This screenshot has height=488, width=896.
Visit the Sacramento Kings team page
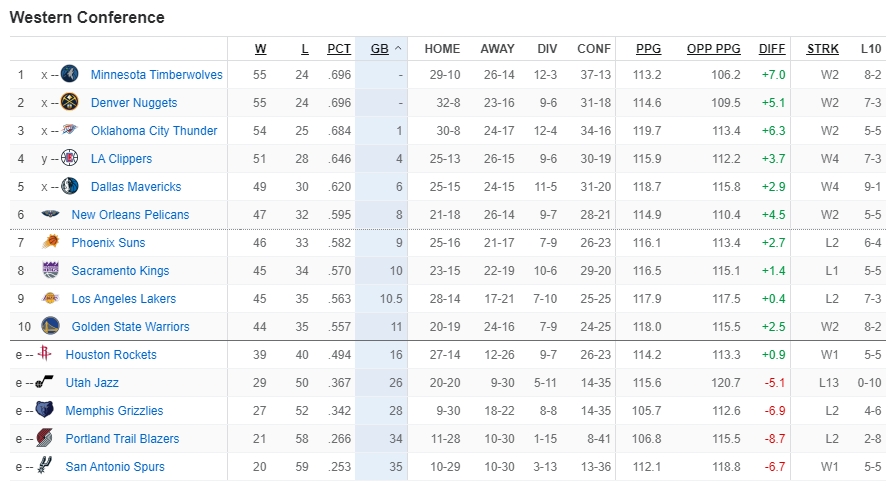[120, 271]
